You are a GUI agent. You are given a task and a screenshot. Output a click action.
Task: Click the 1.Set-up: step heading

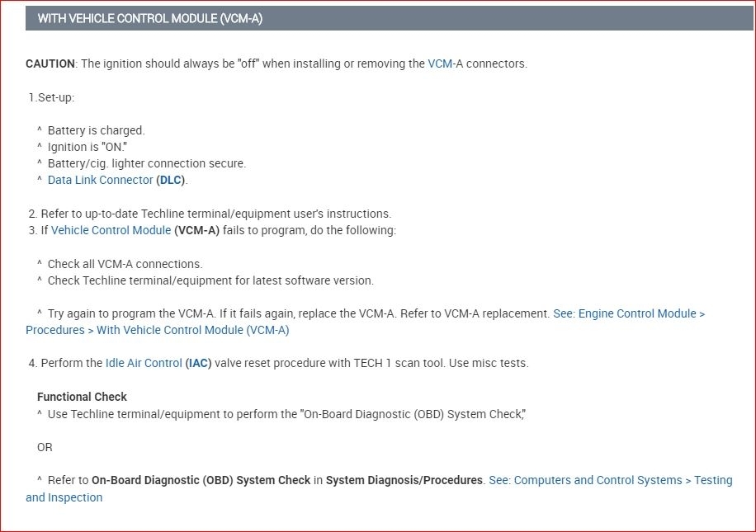[x=51, y=97]
